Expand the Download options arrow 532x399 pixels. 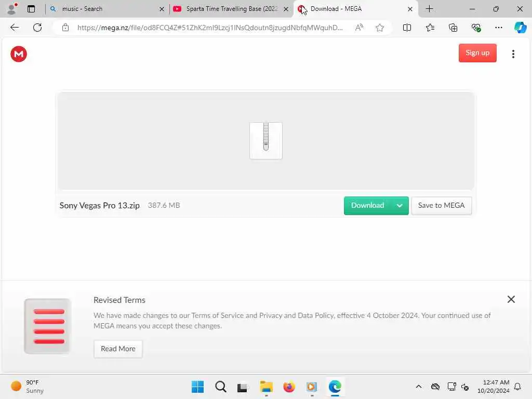[400, 206]
